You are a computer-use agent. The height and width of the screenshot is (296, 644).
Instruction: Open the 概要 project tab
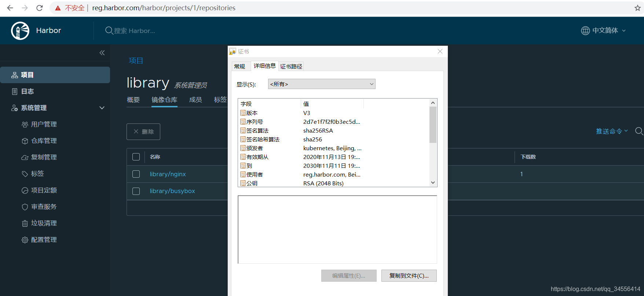pyautogui.click(x=133, y=100)
